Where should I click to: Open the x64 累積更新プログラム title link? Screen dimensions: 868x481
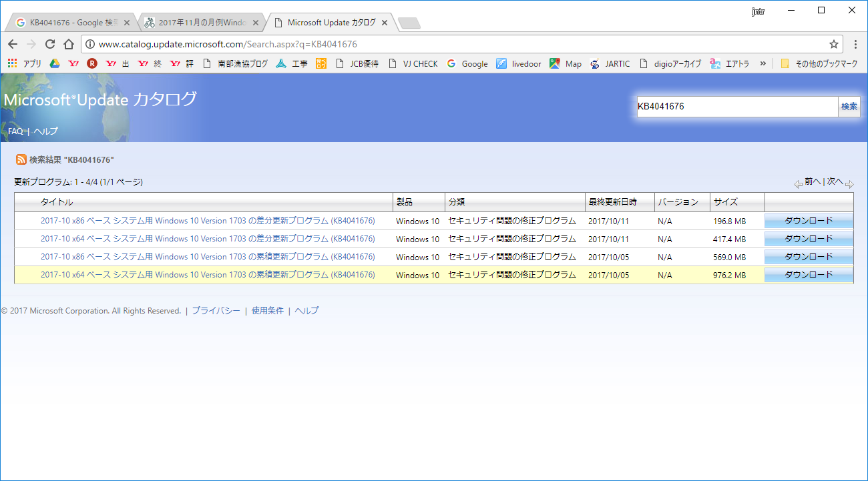pyautogui.click(x=208, y=275)
